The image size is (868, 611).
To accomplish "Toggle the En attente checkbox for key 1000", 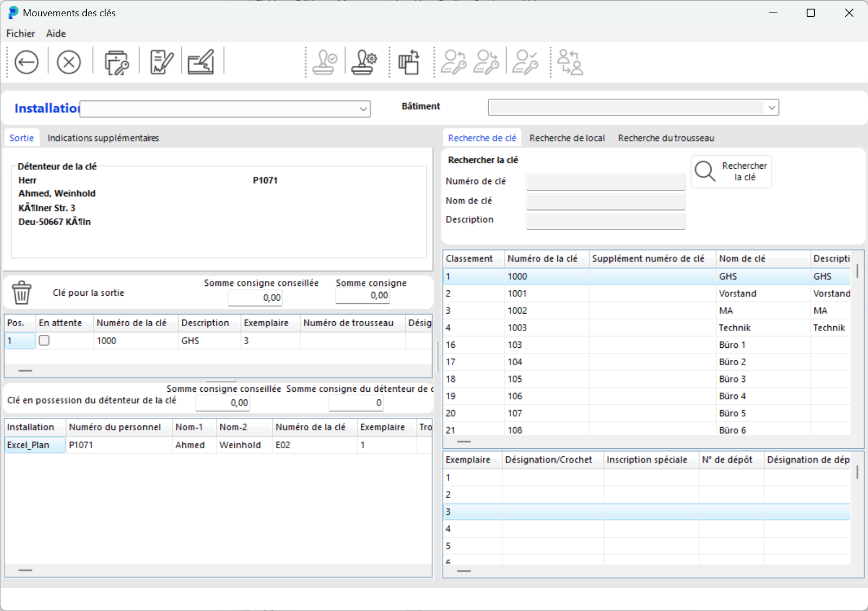I will (44, 340).
